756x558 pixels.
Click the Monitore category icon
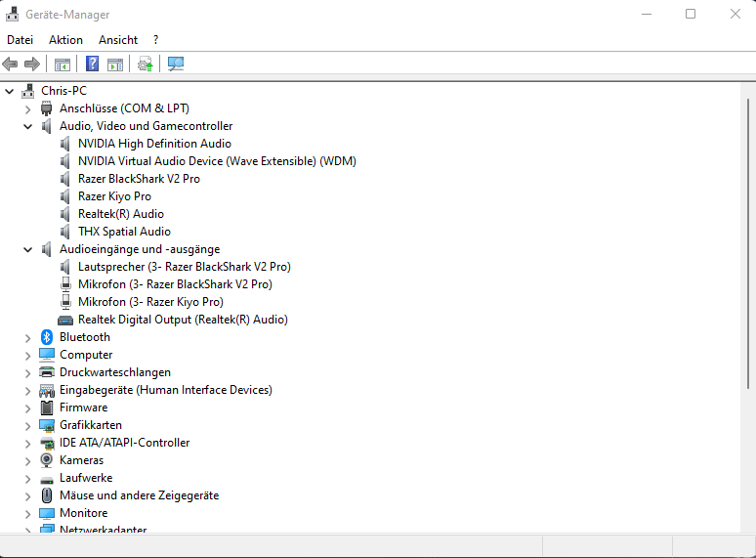tap(47, 513)
